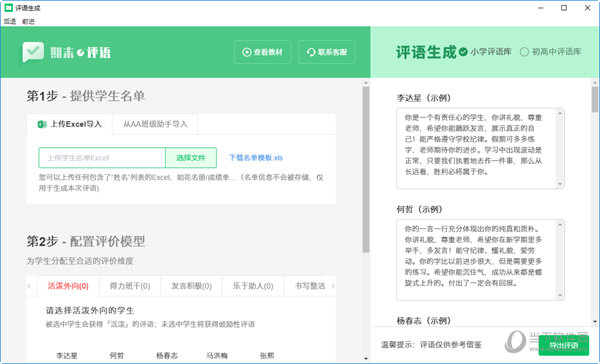Select 书写整洁 dimension tab
This screenshot has height=364, width=600.
tap(310, 286)
